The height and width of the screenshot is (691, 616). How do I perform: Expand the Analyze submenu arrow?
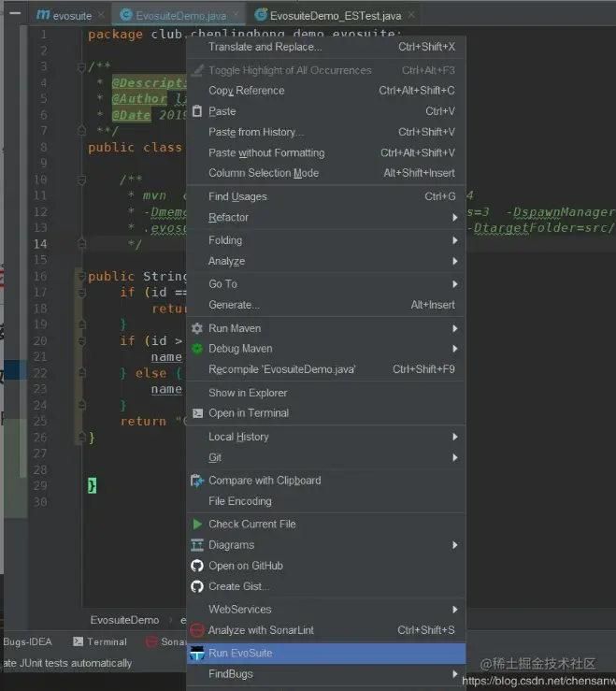(x=454, y=261)
